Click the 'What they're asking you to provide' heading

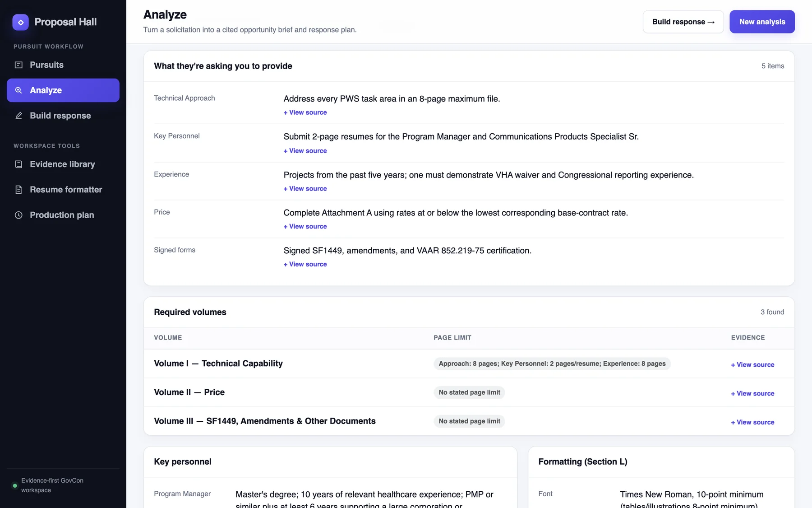click(x=223, y=66)
